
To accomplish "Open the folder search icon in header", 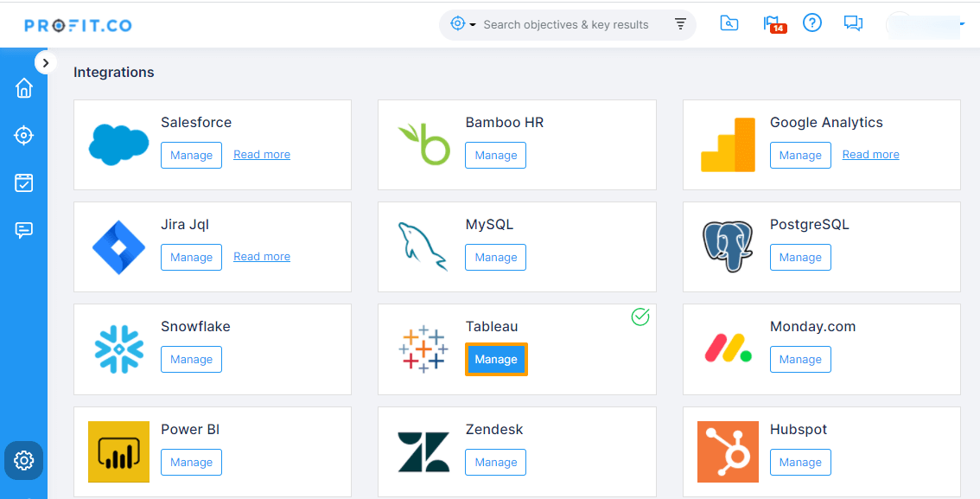I will point(729,23).
